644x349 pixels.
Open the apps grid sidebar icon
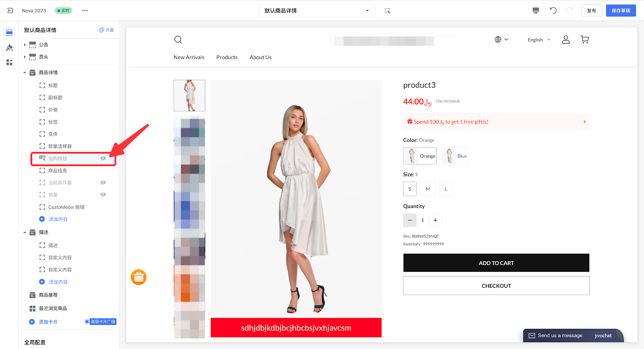click(x=9, y=62)
